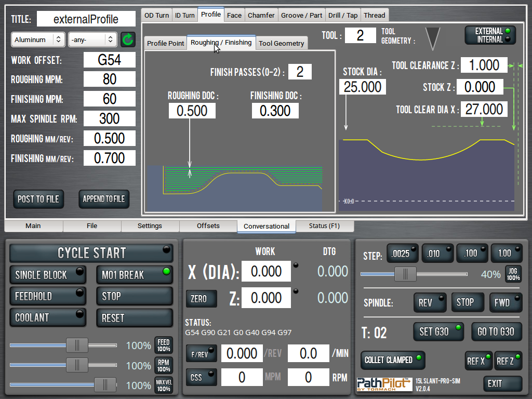Click the Title input field
Viewport: 532px width, 399px height.
coord(86,19)
